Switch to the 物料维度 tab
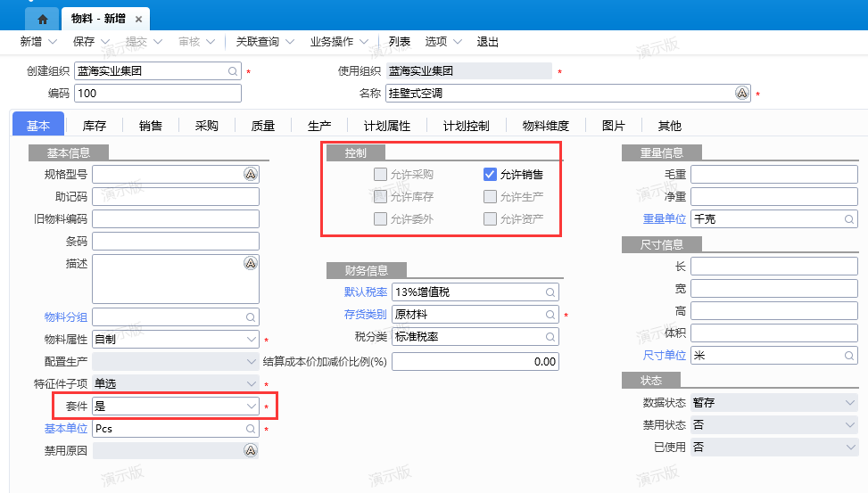 pos(546,126)
